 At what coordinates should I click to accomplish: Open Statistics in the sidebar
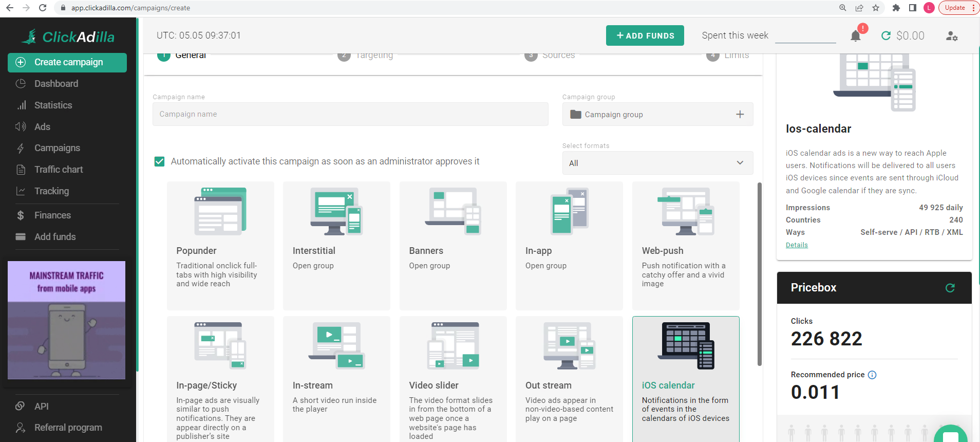tap(53, 105)
